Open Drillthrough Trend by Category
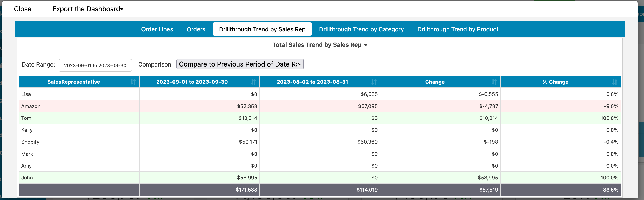Viewport: 644px width, 200px height. tap(361, 29)
